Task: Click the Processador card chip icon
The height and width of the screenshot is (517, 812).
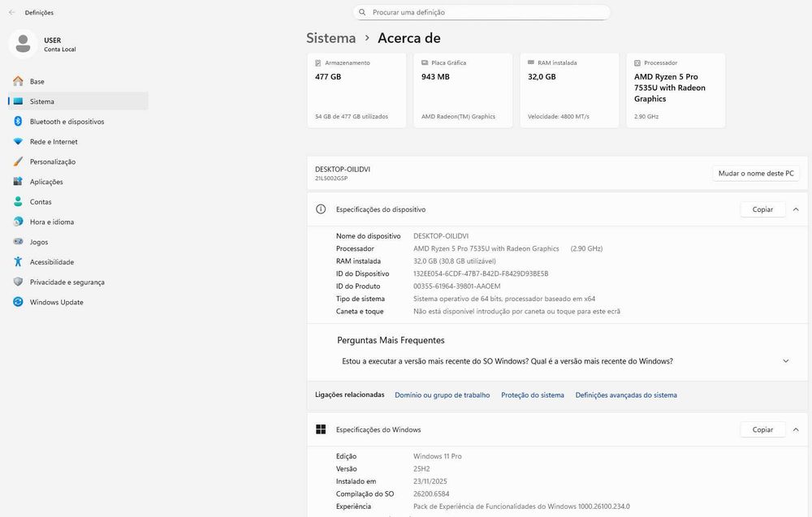Action: (x=637, y=62)
